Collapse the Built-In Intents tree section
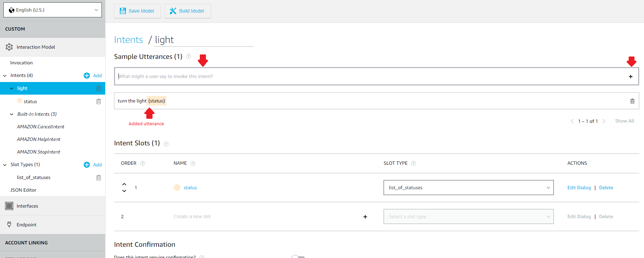The image size is (644, 258). 12,114
